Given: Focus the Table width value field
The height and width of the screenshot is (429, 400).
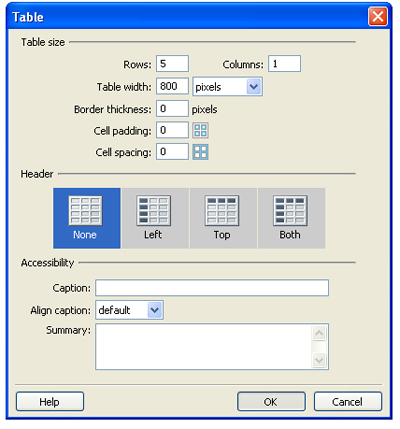Looking at the screenshot, I should [x=172, y=86].
